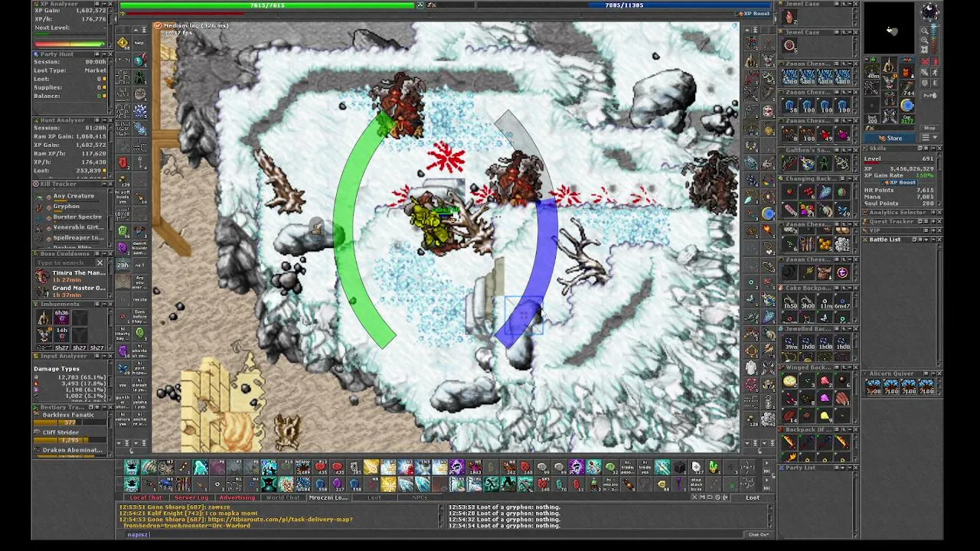The width and height of the screenshot is (980, 551).
Task: Click the Stop button in equipment panel
Action: click(929, 128)
